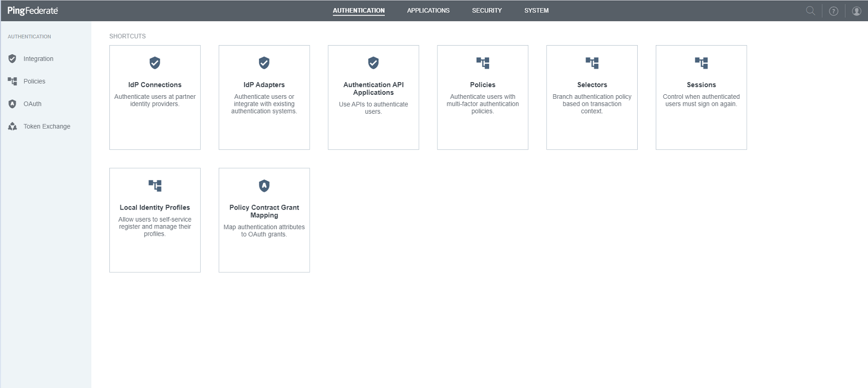
Task: Click the Local Identity Profiles tree icon
Action: [x=155, y=185]
